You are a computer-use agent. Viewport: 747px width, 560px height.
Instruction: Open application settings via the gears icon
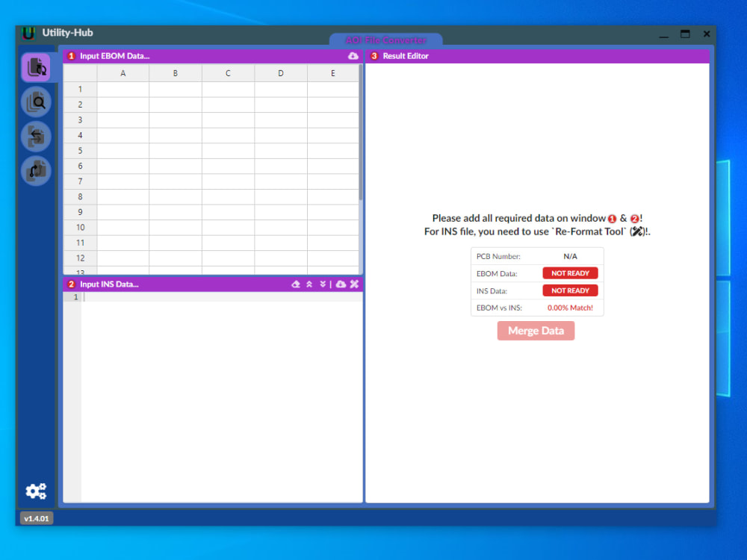click(35, 491)
